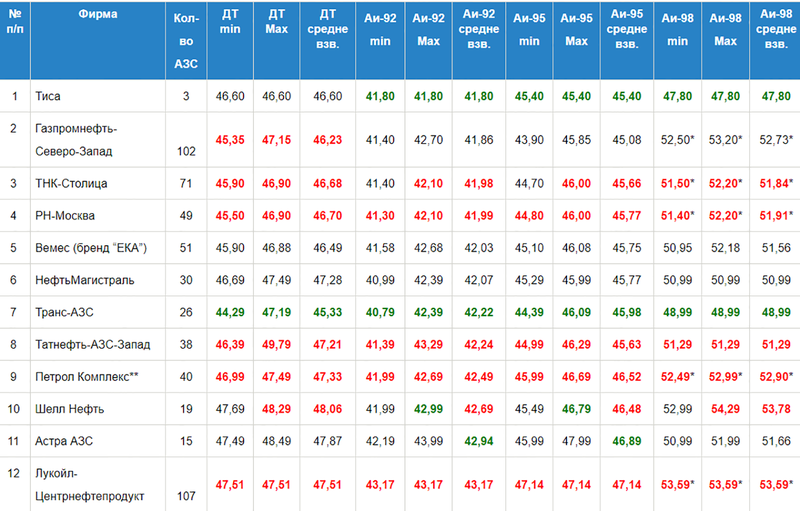
Task: Click Астра АЗС Аи-92 average '42,94'
Action: pos(479,441)
